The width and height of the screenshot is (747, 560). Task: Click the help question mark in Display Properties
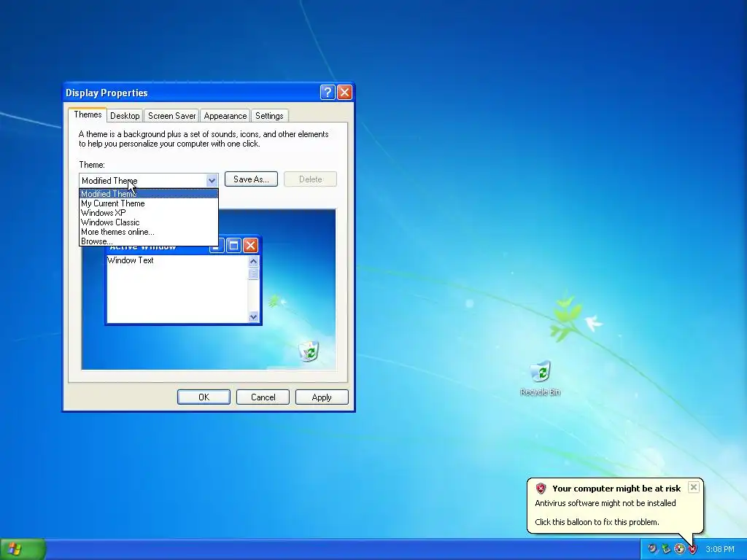328,93
